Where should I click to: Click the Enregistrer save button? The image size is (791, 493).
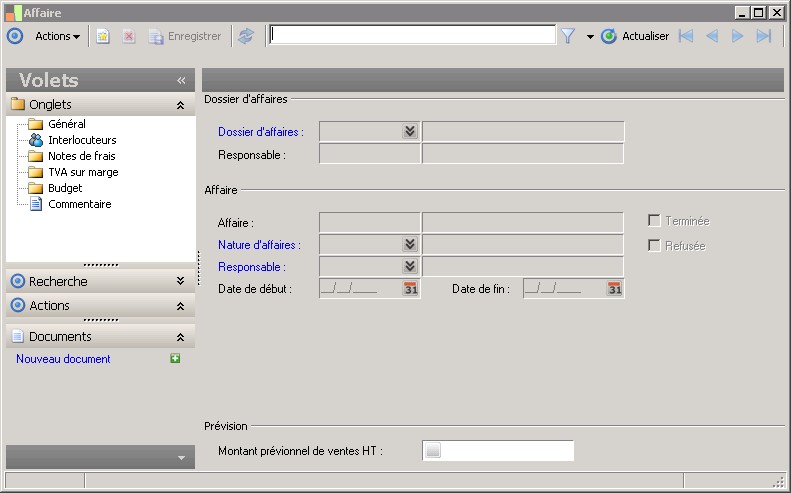click(185, 36)
